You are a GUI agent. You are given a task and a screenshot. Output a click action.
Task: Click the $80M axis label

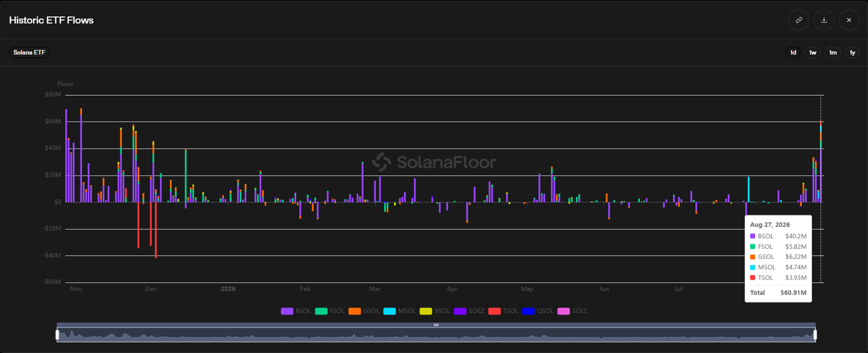point(53,94)
